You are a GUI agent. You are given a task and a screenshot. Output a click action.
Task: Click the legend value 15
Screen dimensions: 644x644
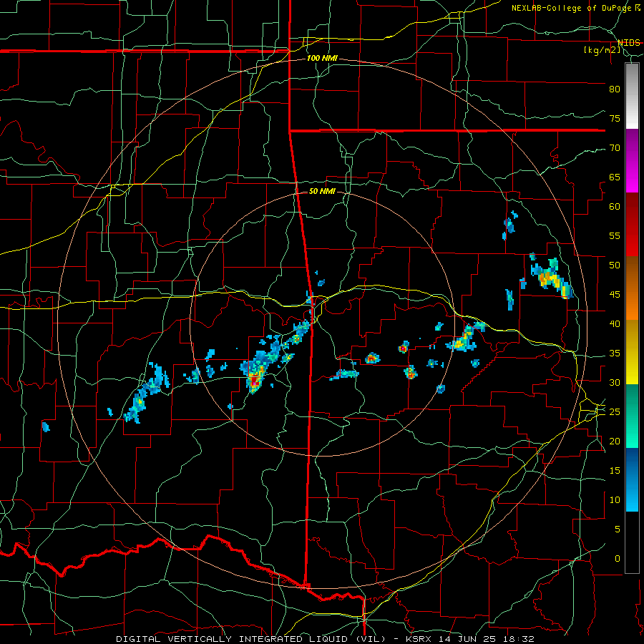click(615, 471)
